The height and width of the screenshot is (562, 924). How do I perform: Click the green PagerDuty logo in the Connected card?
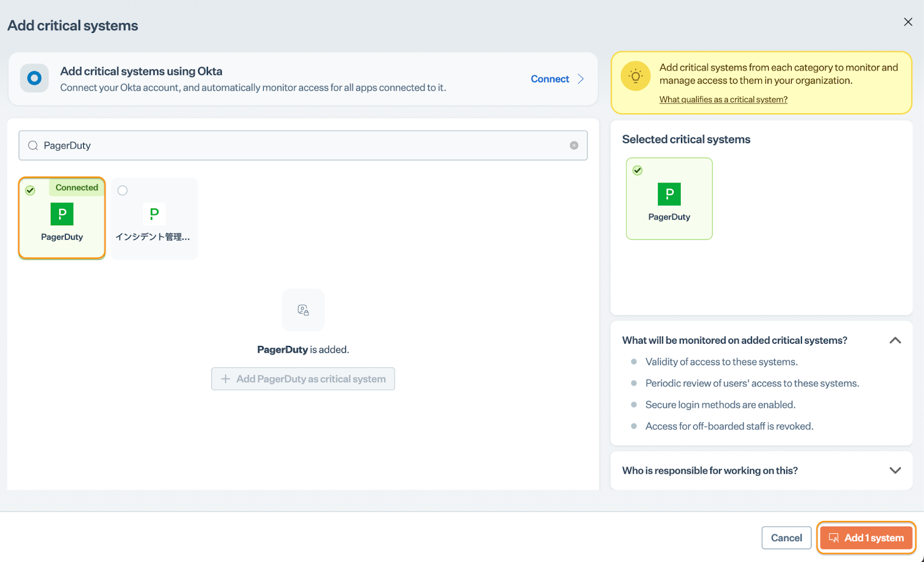coord(62,214)
